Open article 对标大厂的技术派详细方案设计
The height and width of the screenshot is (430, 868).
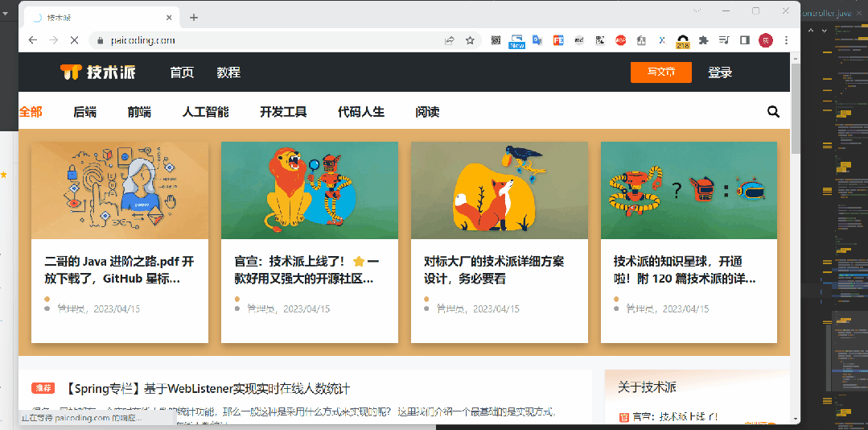(x=494, y=270)
